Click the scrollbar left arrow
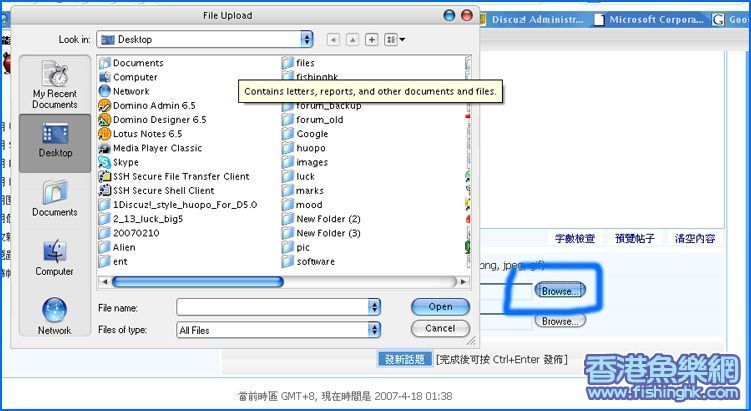The width and height of the screenshot is (751, 411). [x=105, y=282]
